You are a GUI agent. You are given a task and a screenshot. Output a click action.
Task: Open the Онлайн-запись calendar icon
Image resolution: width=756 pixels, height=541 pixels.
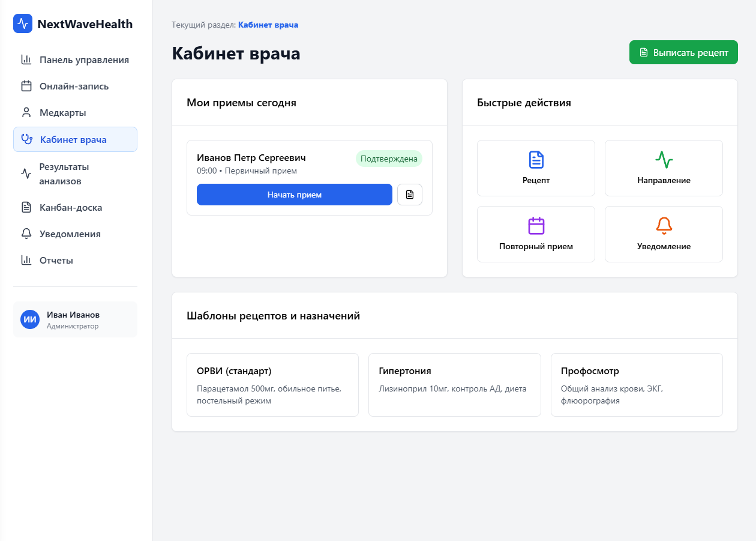point(26,86)
